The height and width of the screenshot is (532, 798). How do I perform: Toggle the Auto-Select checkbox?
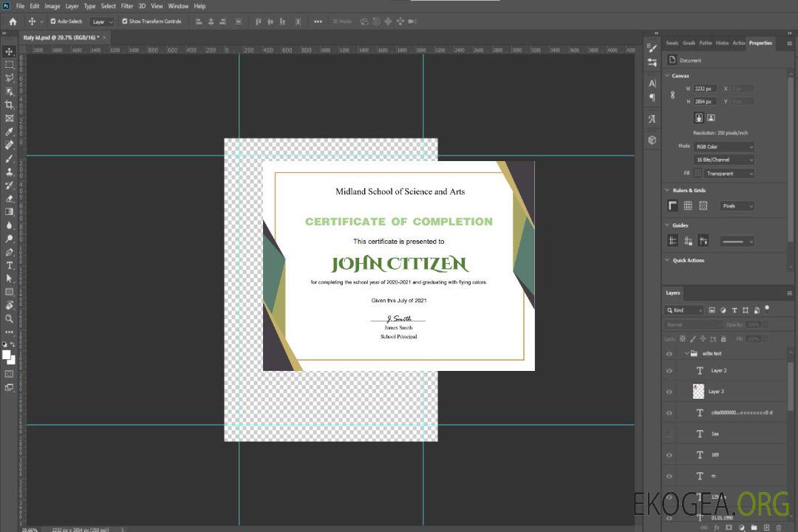[53, 21]
